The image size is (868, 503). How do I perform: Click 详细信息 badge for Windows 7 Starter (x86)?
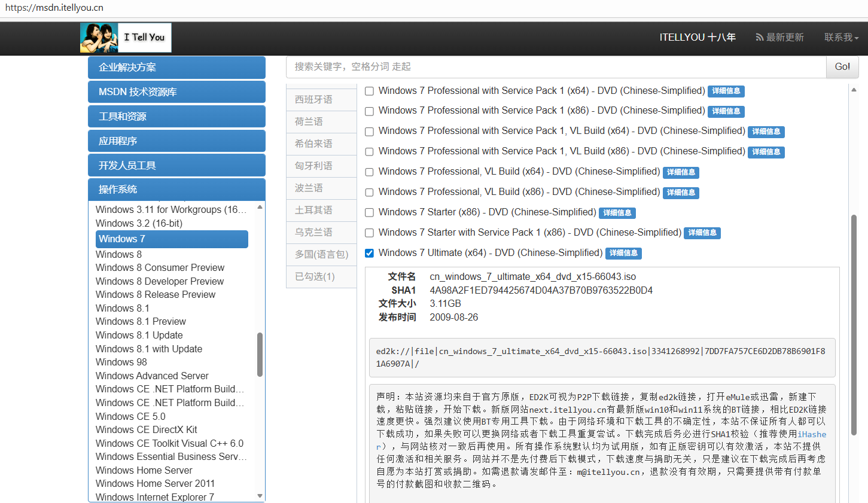617,213
